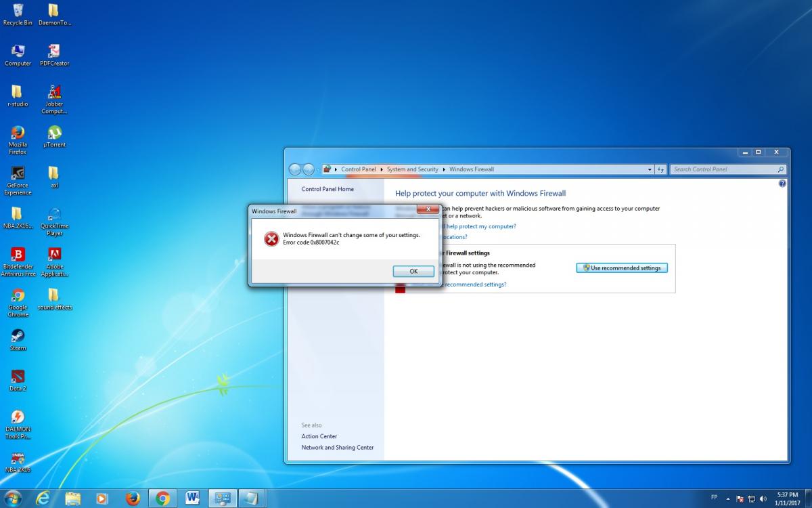Open the Control Panel Home link
Viewport: 812px width, 508px height.
pos(328,189)
